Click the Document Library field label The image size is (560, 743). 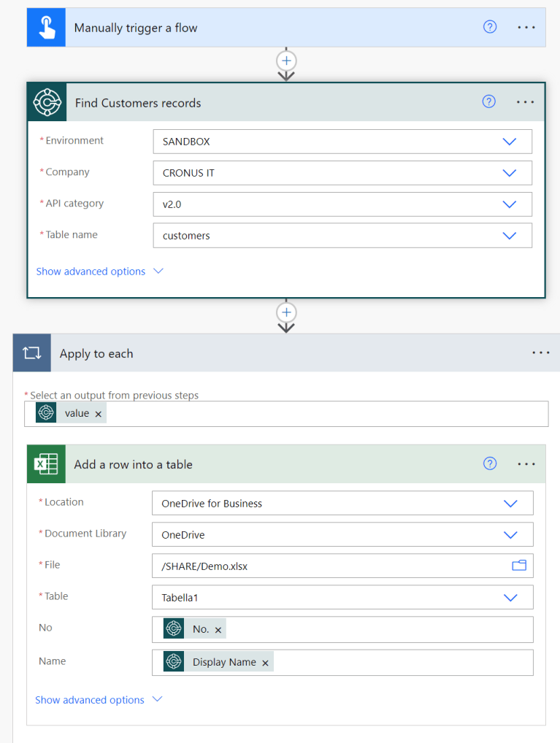[85, 534]
